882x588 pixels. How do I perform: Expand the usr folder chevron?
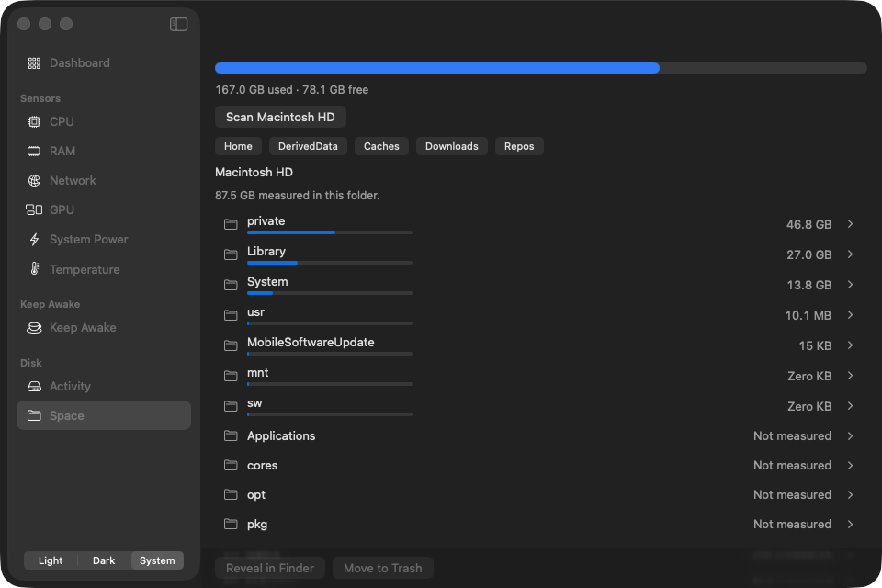coord(850,315)
